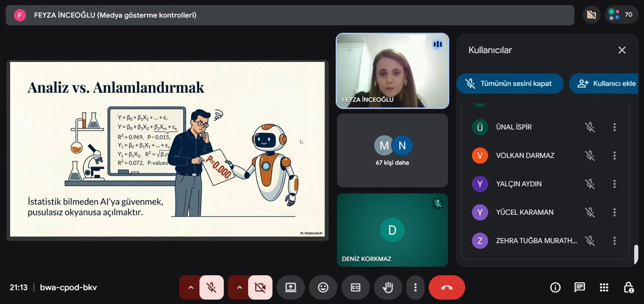
Task: Select the '67 kişi daha' participants tile
Action: [x=392, y=150]
